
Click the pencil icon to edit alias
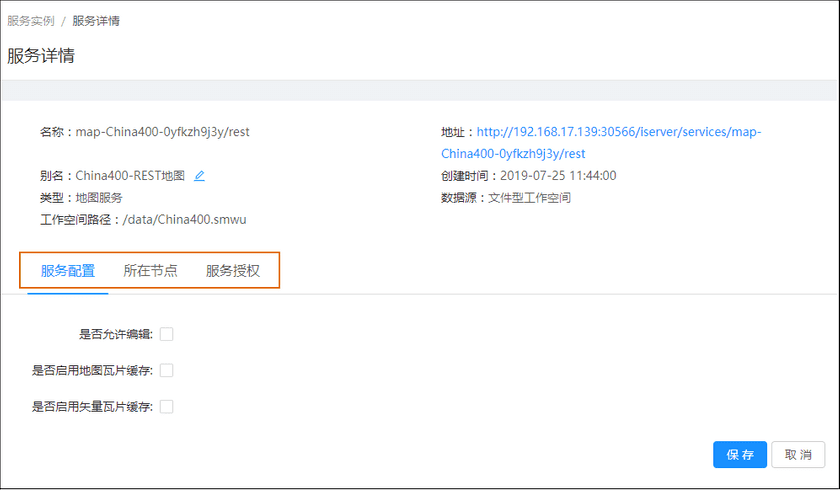tap(199, 176)
